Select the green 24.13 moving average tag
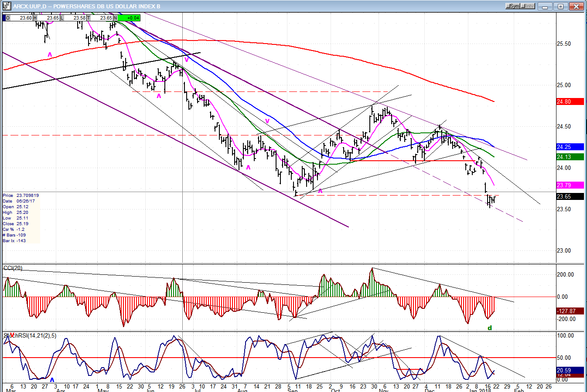 (x=570, y=157)
